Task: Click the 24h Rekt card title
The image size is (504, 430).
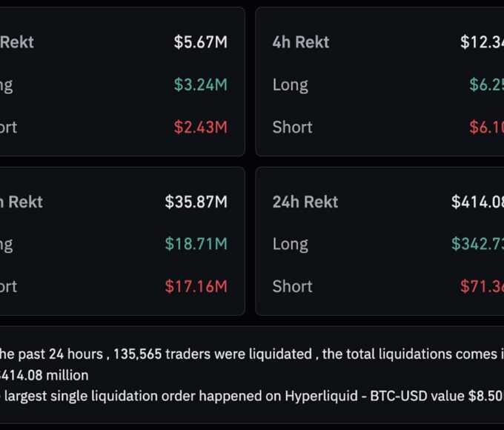Action: [305, 202]
